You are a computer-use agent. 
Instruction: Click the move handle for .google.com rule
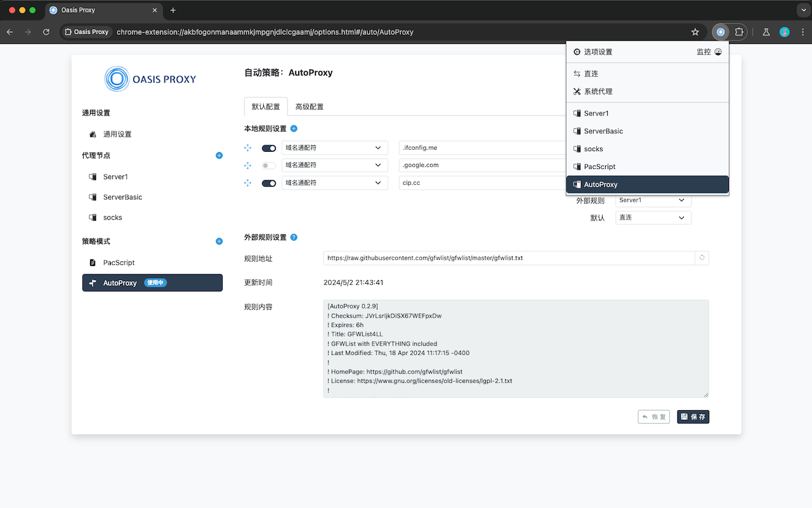248,165
